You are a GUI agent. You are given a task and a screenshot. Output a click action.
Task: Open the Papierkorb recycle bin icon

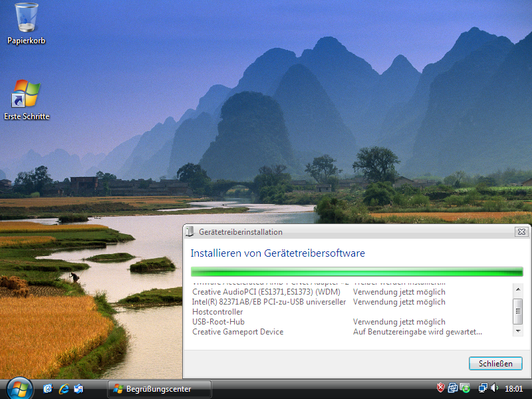tap(27, 19)
